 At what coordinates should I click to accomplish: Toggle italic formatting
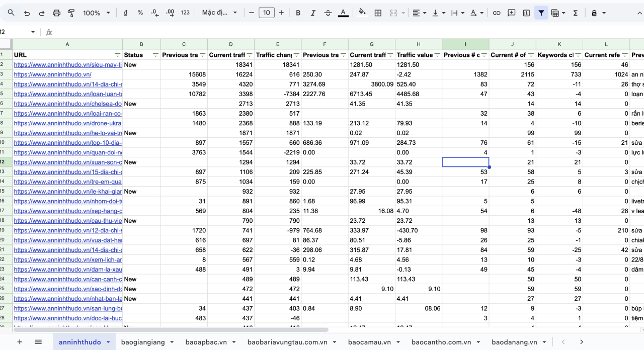pos(313,13)
